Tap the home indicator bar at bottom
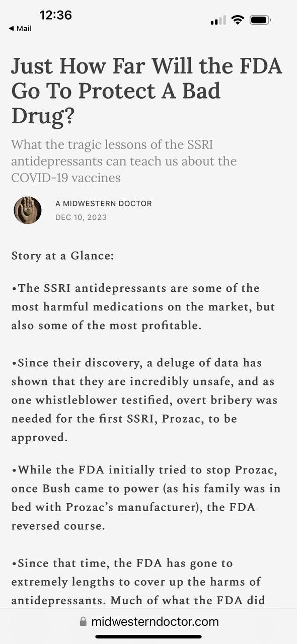The width and height of the screenshot is (297, 644). click(148, 636)
